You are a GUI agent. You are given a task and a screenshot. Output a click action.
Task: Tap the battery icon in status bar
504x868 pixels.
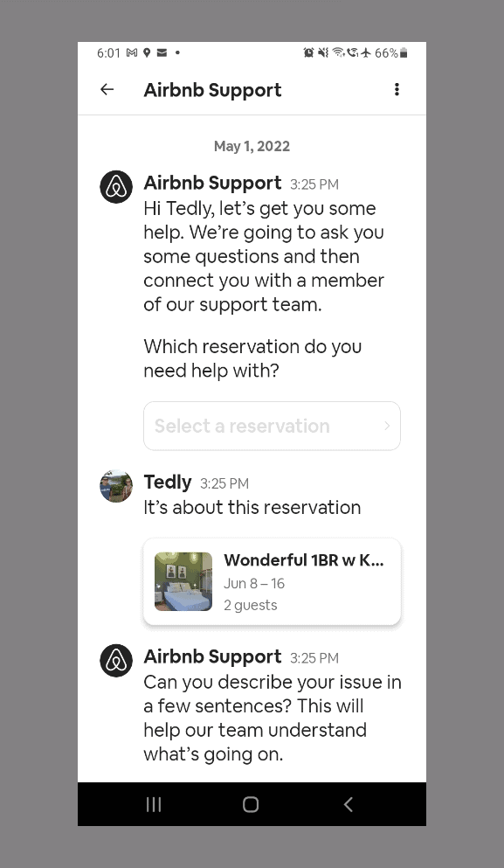point(404,52)
